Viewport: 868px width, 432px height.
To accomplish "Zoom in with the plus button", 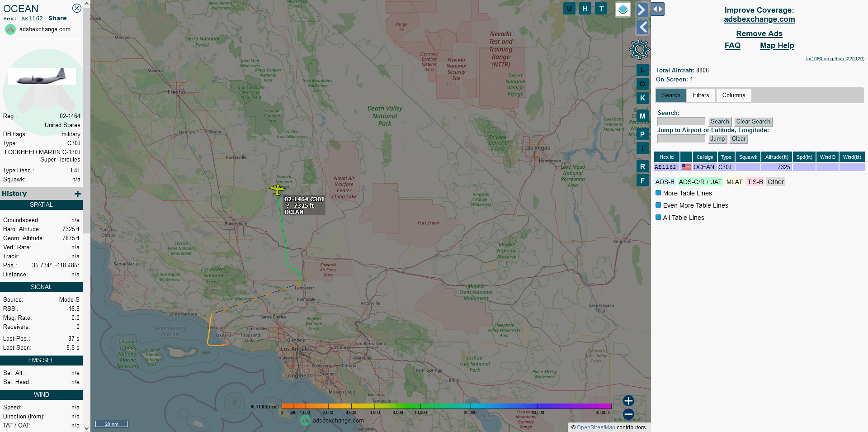I will pos(628,401).
